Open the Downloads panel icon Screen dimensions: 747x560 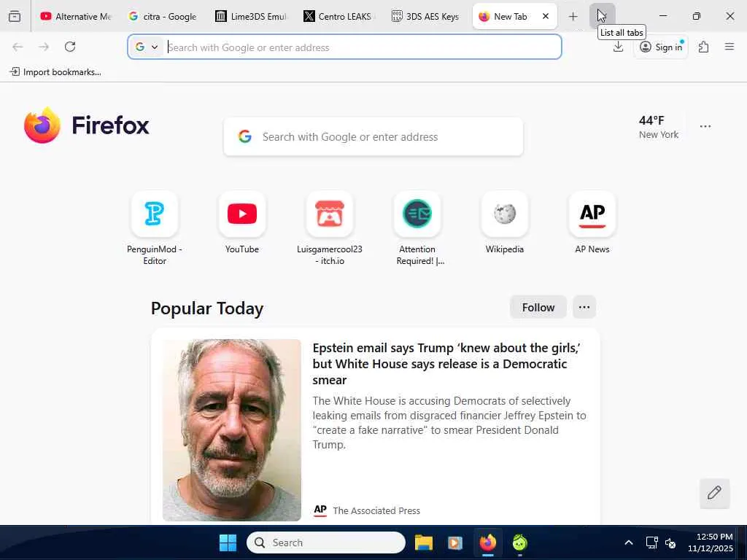click(618, 47)
